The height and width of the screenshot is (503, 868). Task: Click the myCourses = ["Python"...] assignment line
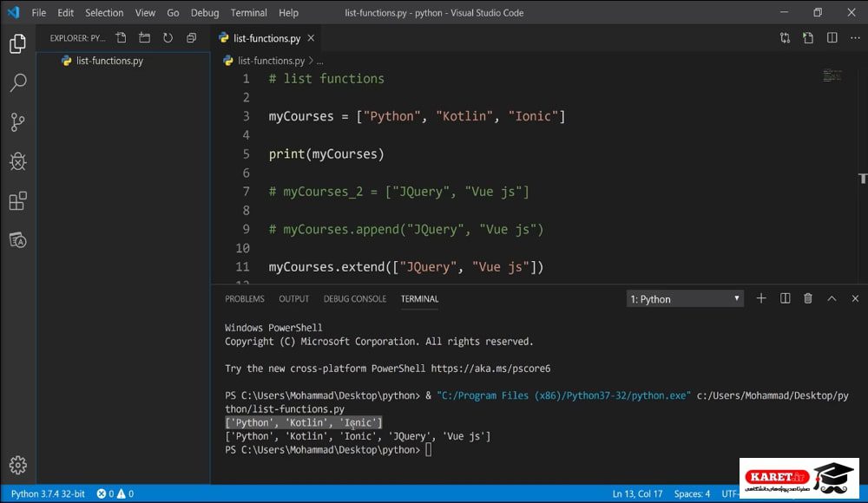tap(417, 117)
